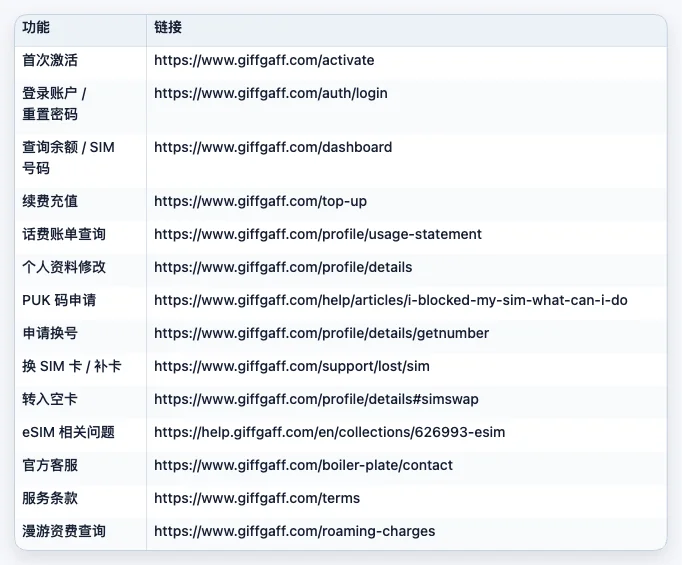
Task: Open the support/lost/sim URL
Action: coord(292,366)
